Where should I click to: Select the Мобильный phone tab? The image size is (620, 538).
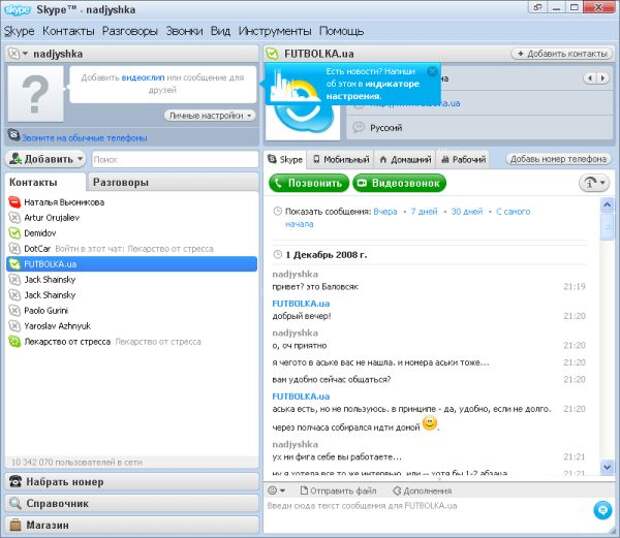[x=341, y=159]
